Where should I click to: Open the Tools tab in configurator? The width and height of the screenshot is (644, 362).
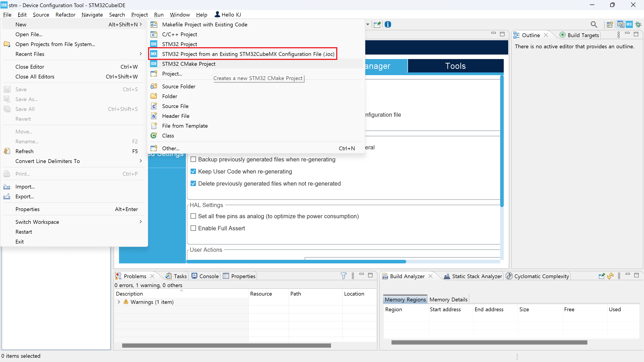(455, 66)
